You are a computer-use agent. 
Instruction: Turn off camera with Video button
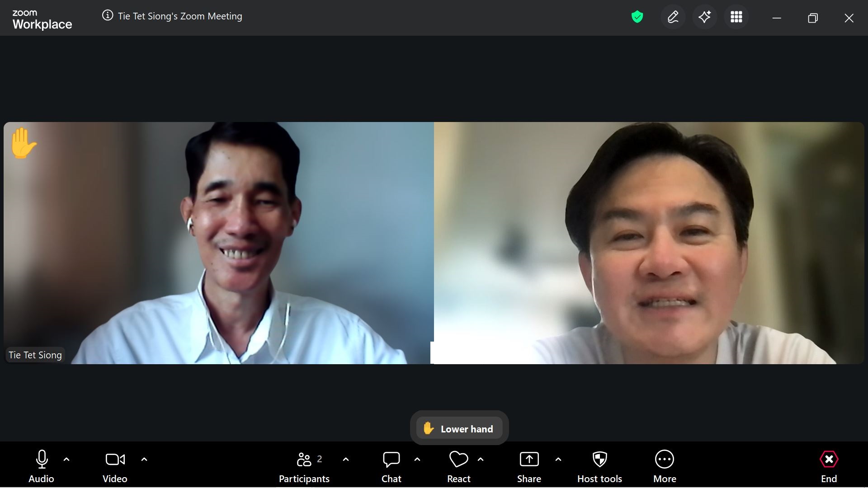pyautogui.click(x=115, y=467)
